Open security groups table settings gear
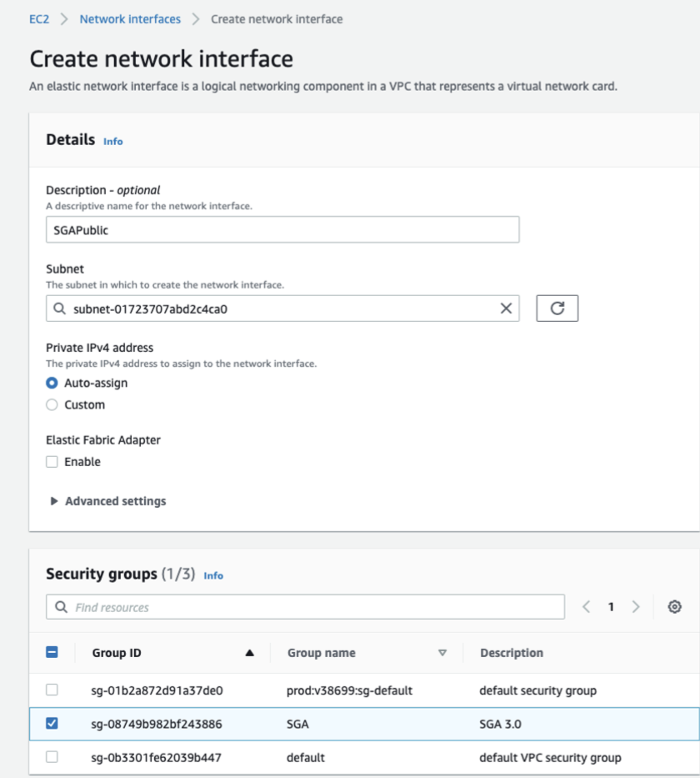 coord(675,607)
